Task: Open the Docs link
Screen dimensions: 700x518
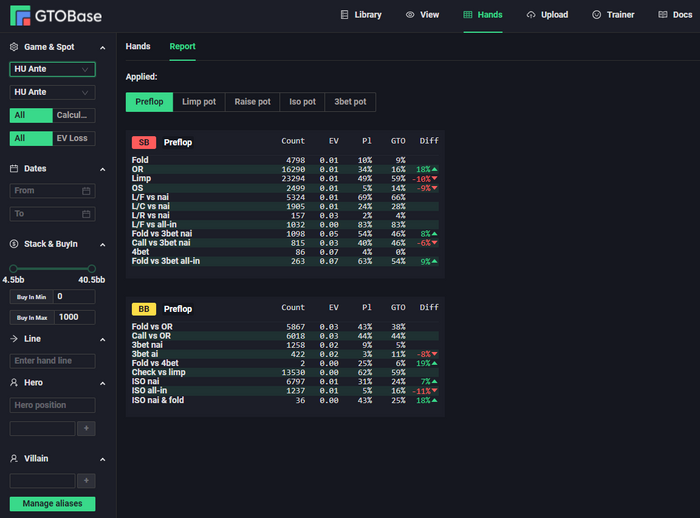Action: click(x=675, y=15)
